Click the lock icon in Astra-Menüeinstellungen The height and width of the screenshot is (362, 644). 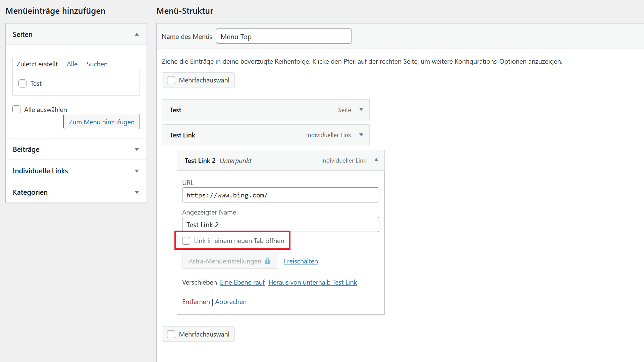pos(267,261)
